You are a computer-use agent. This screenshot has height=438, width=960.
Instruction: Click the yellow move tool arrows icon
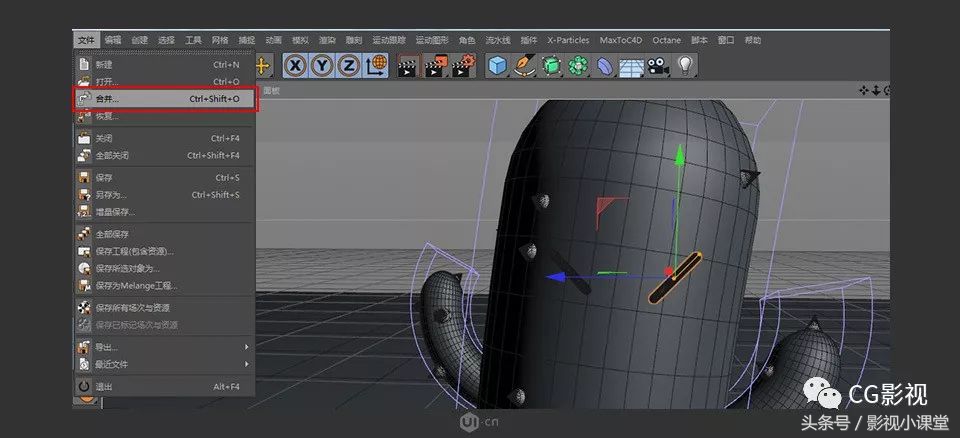tap(264, 66)
